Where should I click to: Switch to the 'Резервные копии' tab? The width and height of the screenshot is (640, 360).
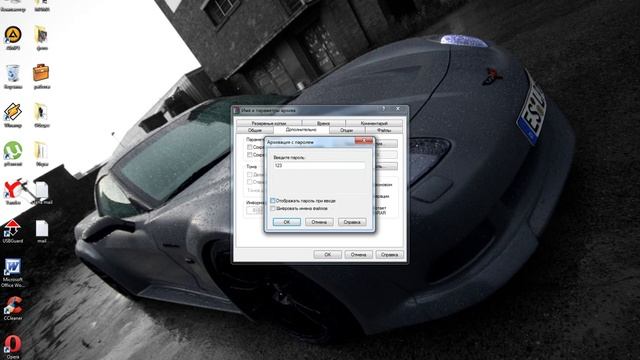(x=269, y=123)
